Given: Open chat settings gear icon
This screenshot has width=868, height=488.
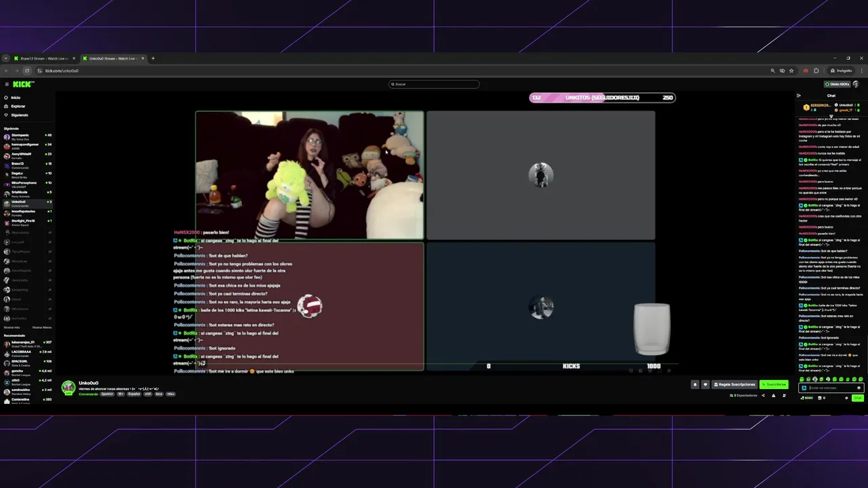Looking at the screenshot, I should pyautogui.click(x=846, y=398).
